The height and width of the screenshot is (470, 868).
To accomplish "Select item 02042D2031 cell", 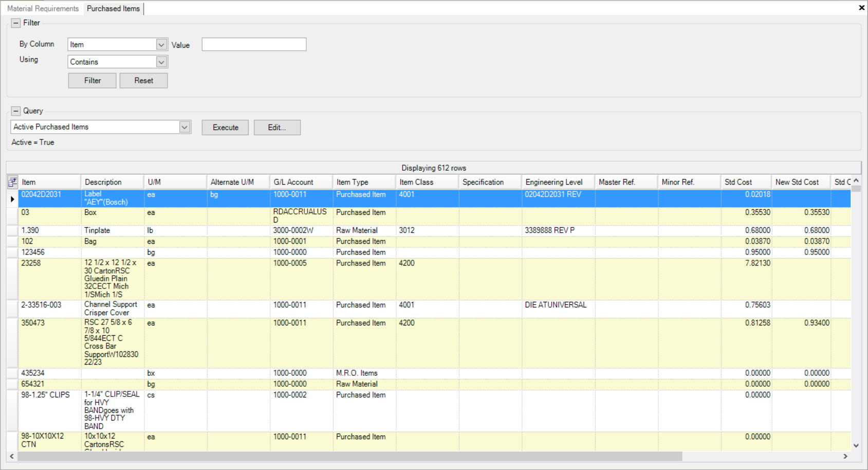I will (49, 198).
